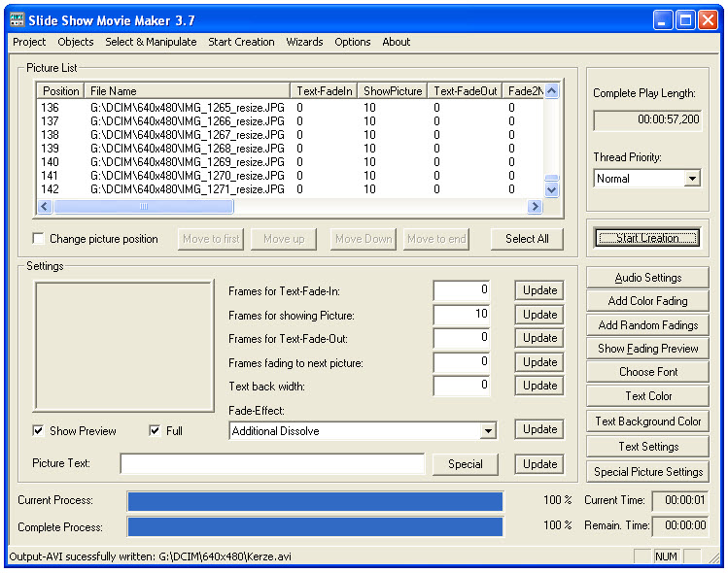The width and height of the screenshot is (728, 573).
Task: Click the status bar Output-AVI message
Action: tap(150, 556)
